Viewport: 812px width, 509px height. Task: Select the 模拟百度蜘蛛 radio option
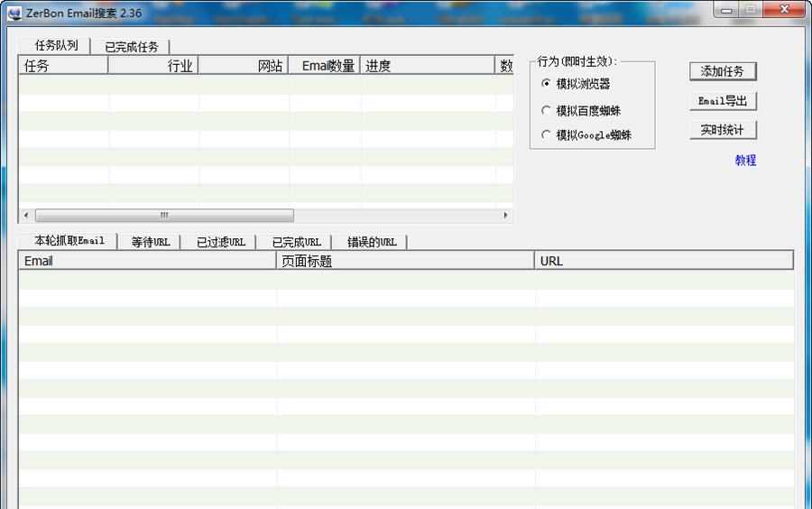point(580,110)
